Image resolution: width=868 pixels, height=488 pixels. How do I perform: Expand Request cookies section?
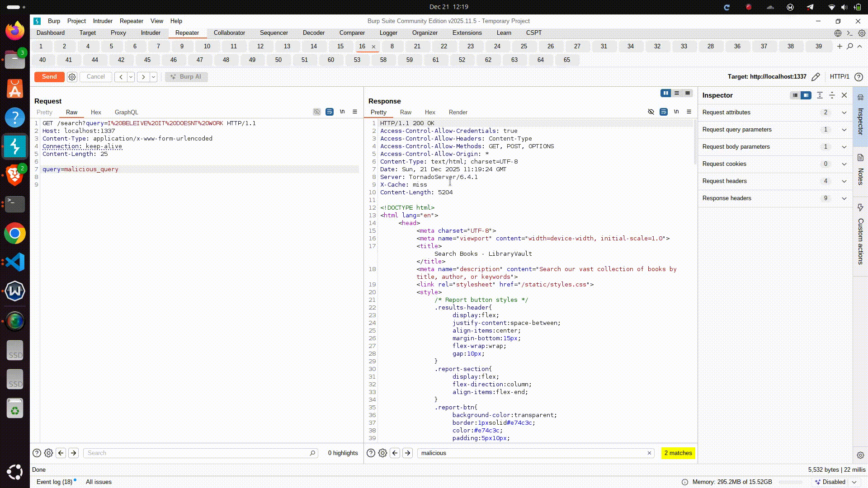(x=844, y=164)
